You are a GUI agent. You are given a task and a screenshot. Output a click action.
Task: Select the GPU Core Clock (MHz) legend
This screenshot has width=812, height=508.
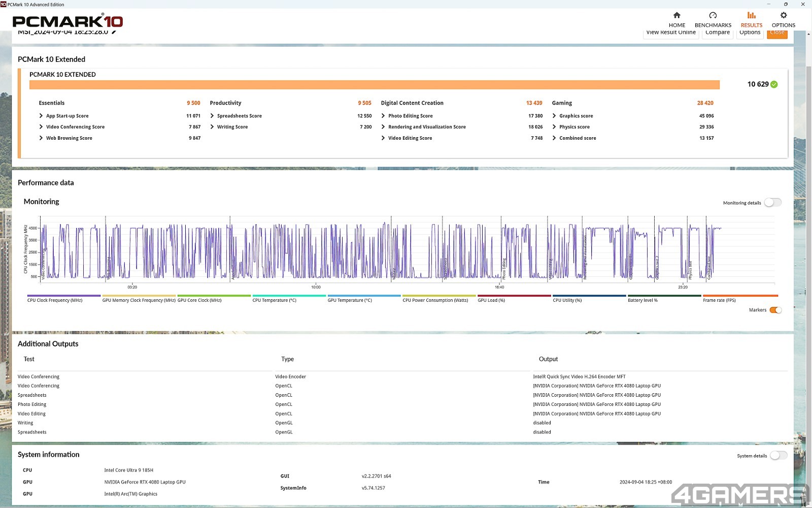click(214, 298)
